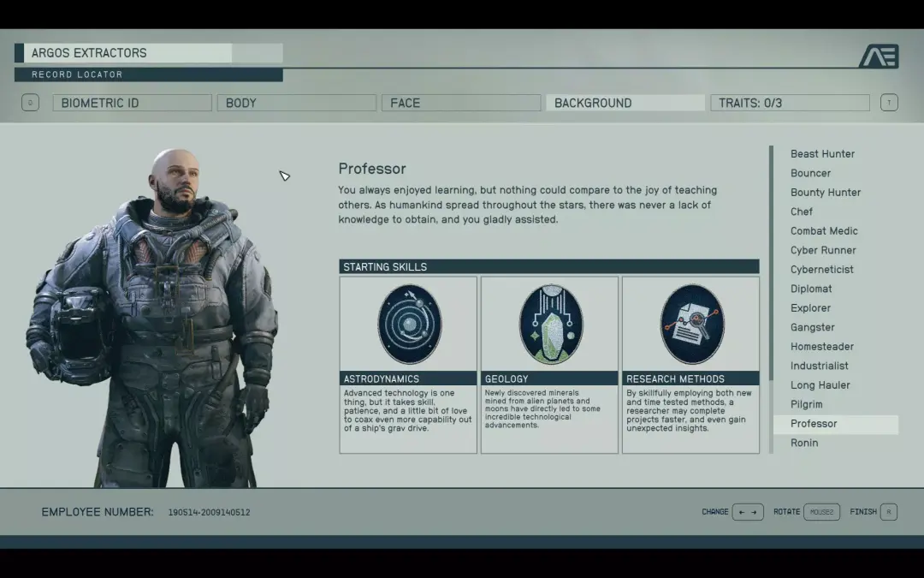Image resolution: width=924 pixels, height=578 pixels.
Task: Click the arrow keys hint beside CHANGE
Action: (748, 512)
